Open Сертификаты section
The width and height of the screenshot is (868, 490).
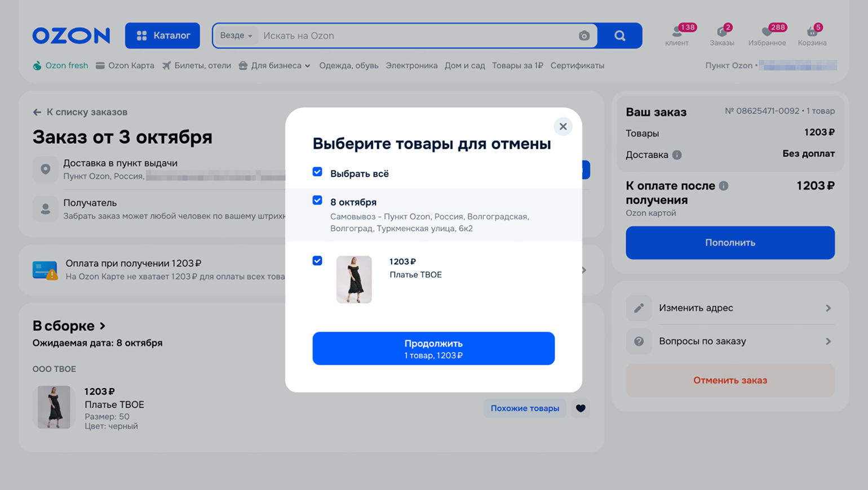point(577,65)
